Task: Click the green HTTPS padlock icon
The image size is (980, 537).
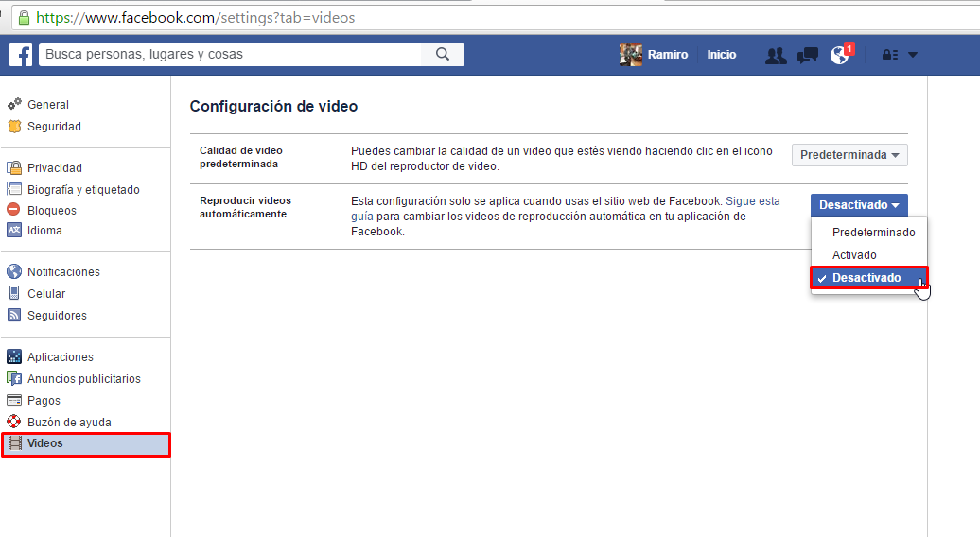Action: 24,17
